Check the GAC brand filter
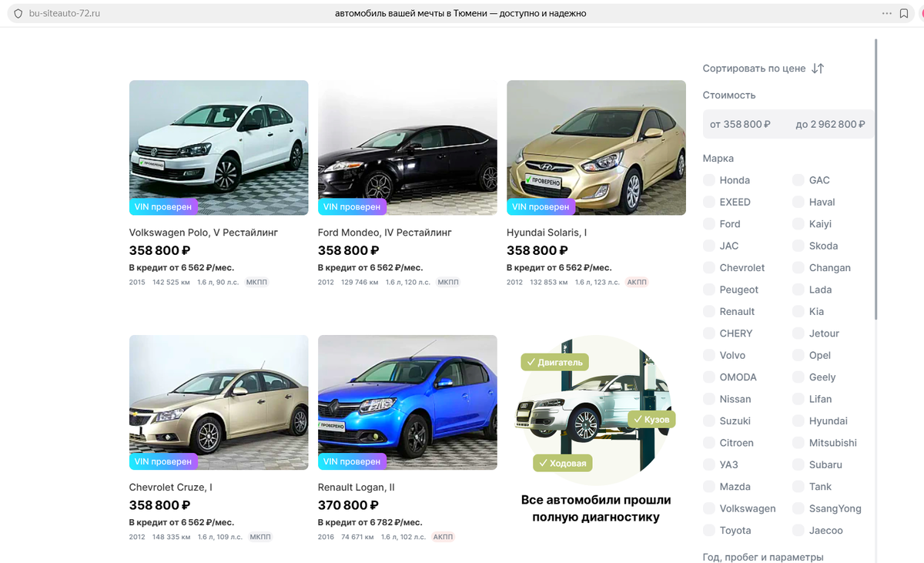This screenshot has height=563, width=924. pos(798,180)
